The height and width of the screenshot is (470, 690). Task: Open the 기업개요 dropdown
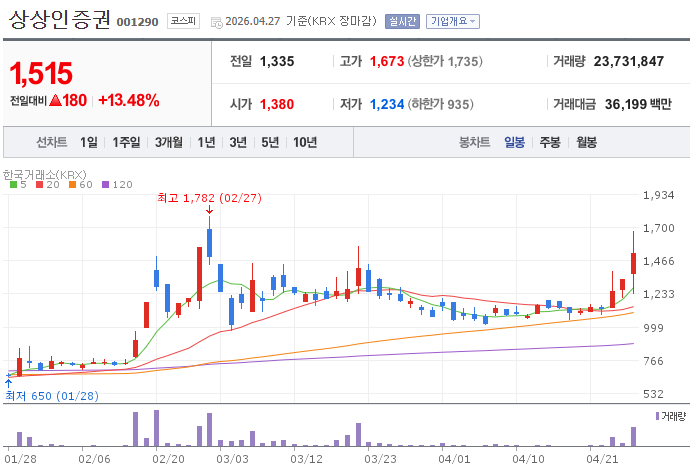pos(453,21)
